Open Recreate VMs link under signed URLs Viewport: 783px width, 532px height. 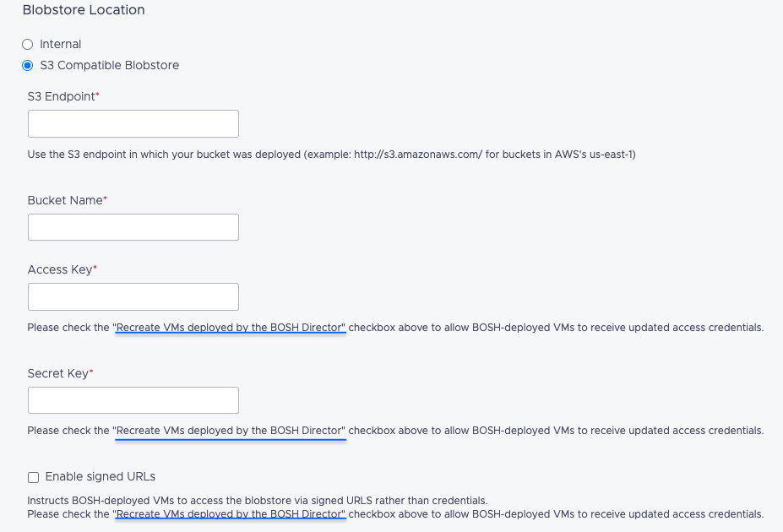(x=231, y=514)
